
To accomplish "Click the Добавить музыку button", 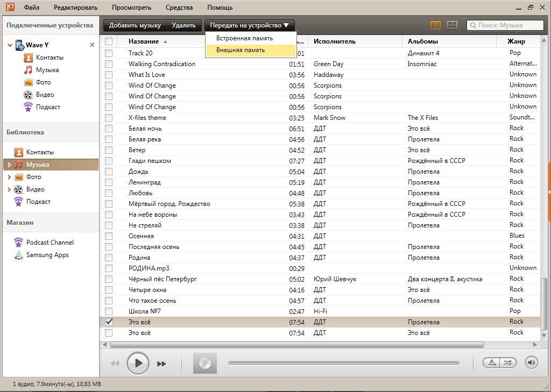I will point(135,25).
